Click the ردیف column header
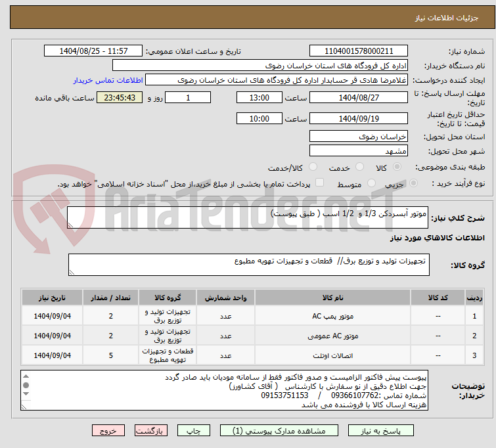This screenshot has height=448, width=496. click(474, 298)
